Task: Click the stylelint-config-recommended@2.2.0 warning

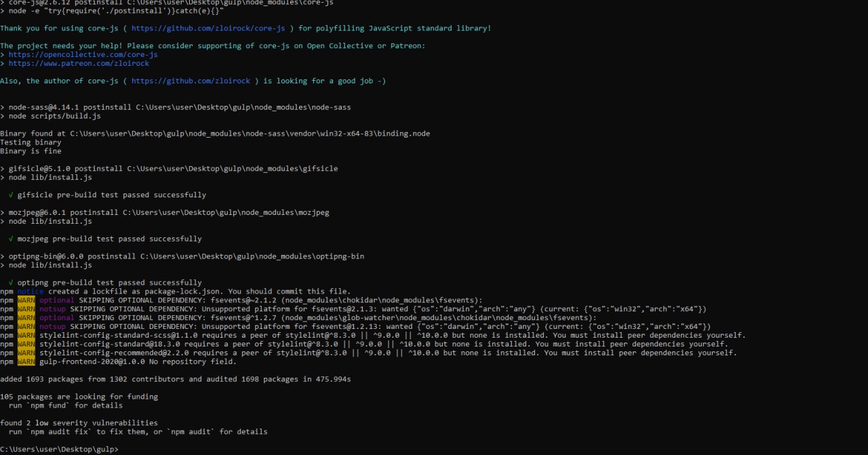Action: point(368,353)
